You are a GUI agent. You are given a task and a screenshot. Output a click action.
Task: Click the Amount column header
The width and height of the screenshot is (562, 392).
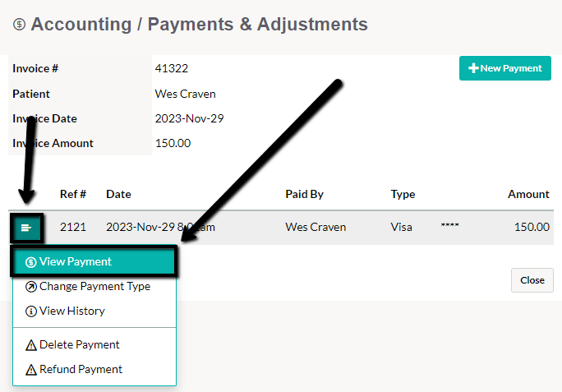point(528,194)
